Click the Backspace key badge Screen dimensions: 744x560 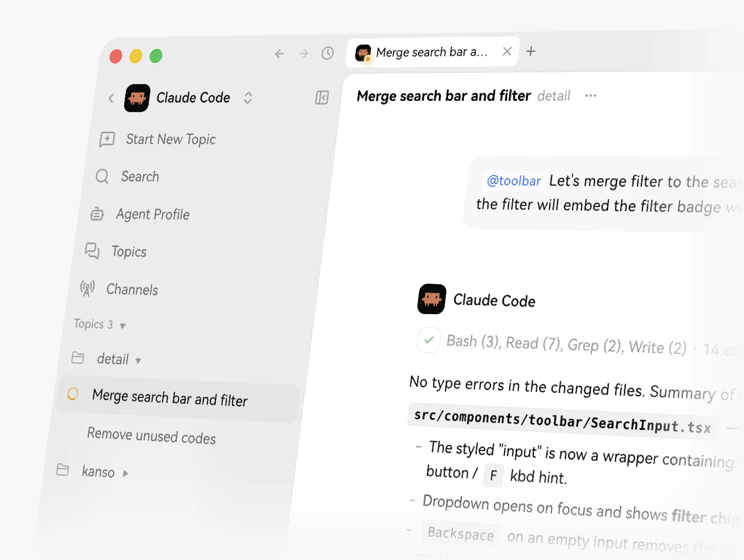click(x=461, y=534)
